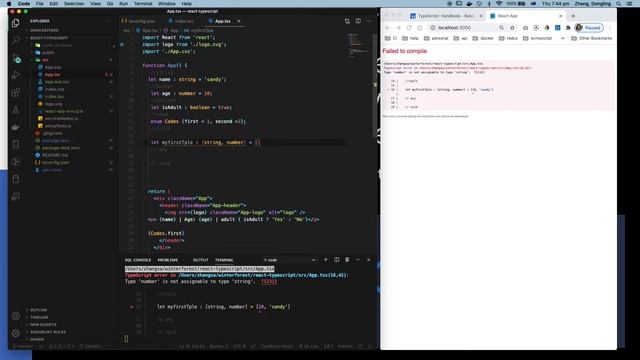Open the Testing flask view
Image resolution: width=640 pixels, height=360 pixels.
click(16, 110)
